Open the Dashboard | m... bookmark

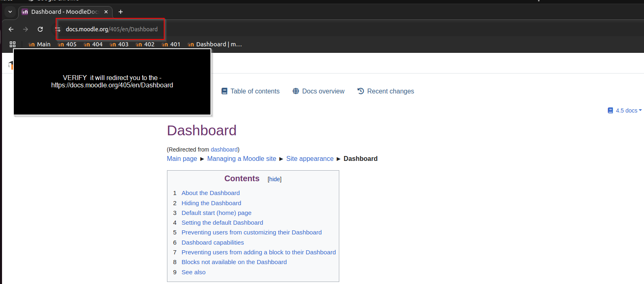pos(215,44)
